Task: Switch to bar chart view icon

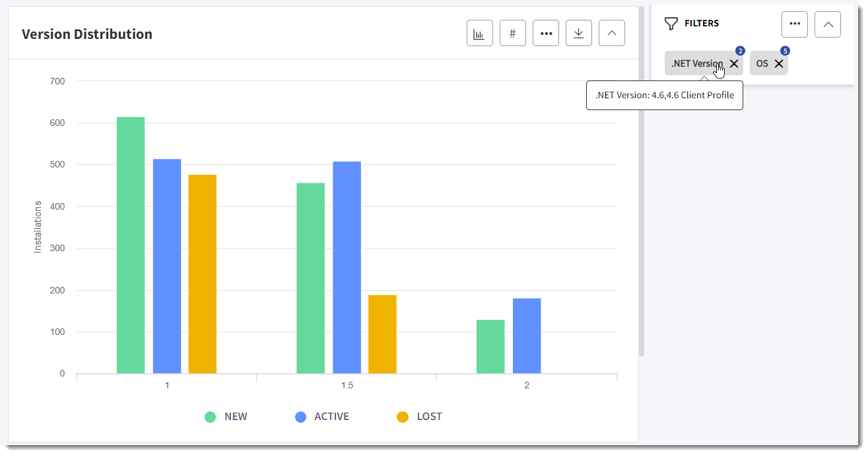Action: pos(480,33)
